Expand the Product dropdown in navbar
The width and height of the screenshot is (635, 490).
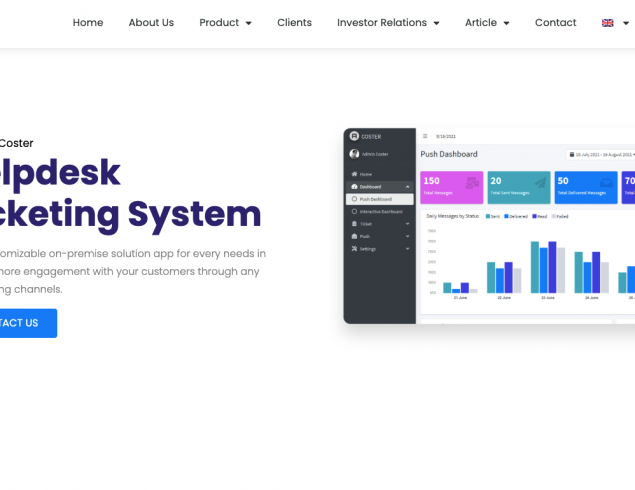coord(225,23)
